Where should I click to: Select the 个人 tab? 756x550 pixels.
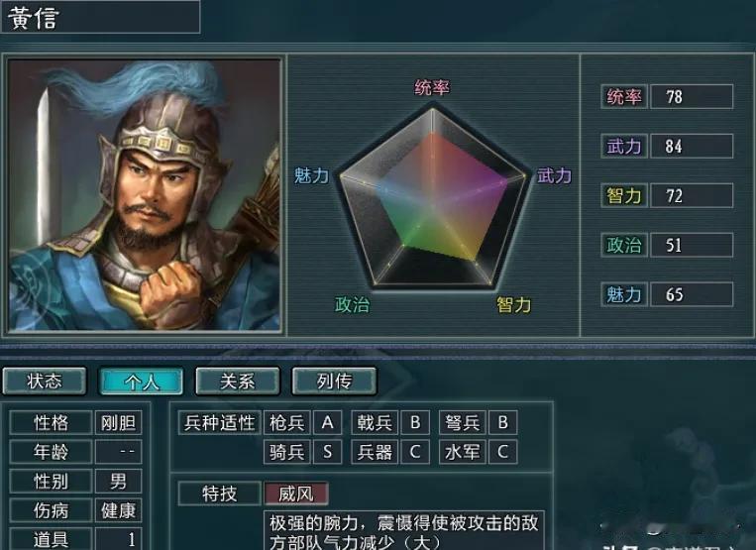pos(141,381)
